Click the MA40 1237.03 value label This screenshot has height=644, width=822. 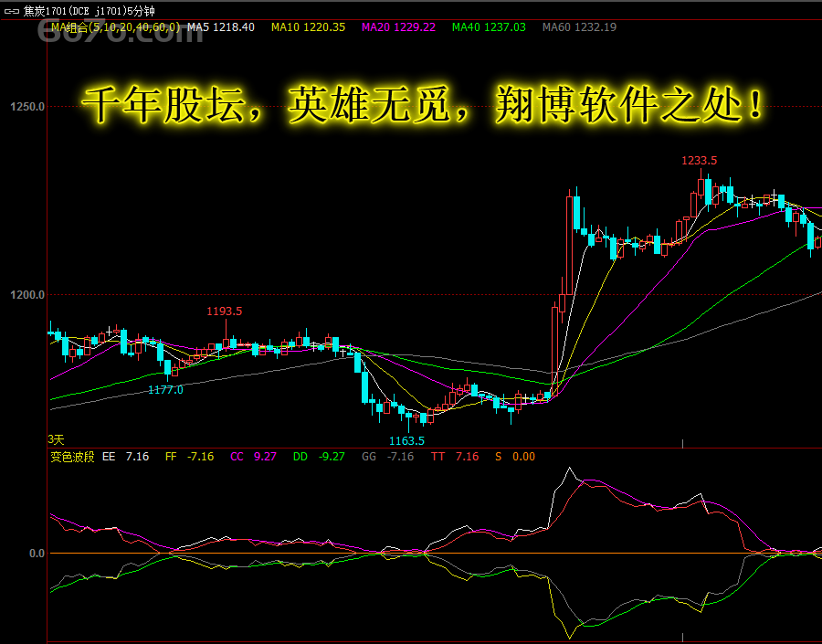489,27
